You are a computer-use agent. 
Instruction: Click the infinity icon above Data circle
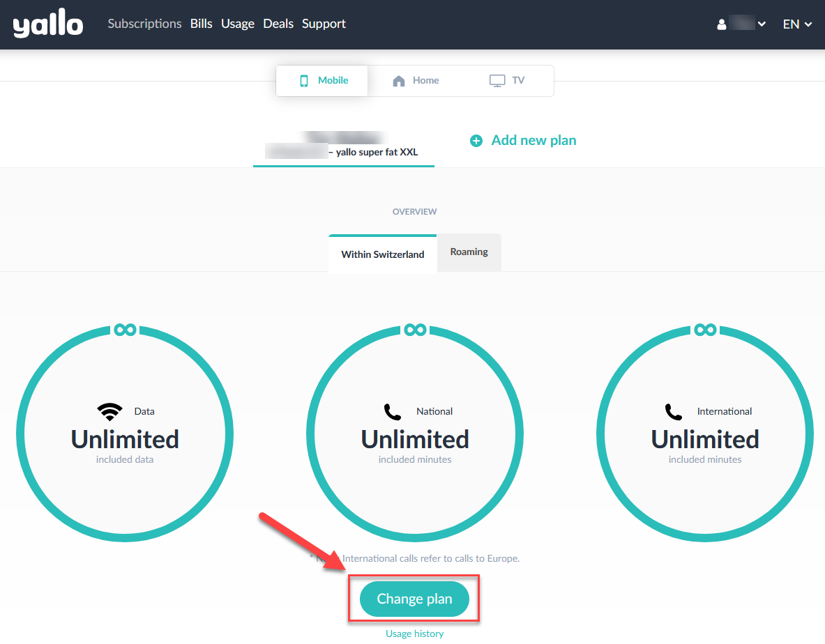pyautogui.click(x=126, y=330)
